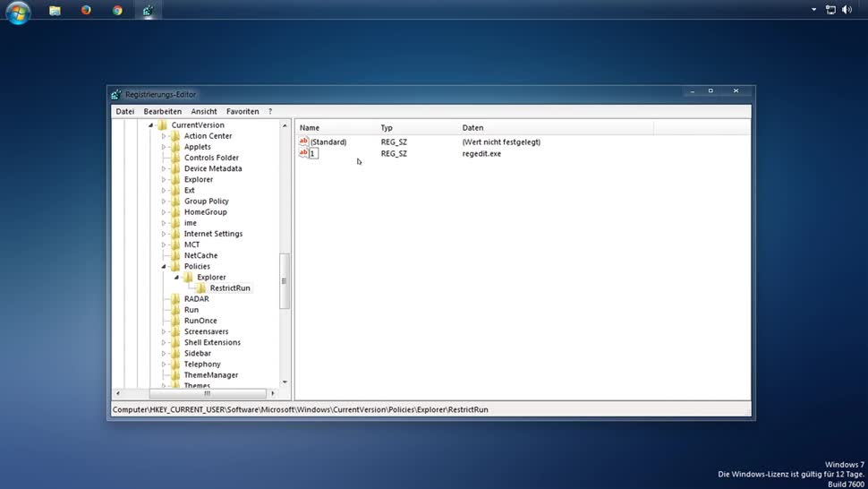Expand the Applets tree node
This screenshot has width=868, height=489.
coord(163,147)
